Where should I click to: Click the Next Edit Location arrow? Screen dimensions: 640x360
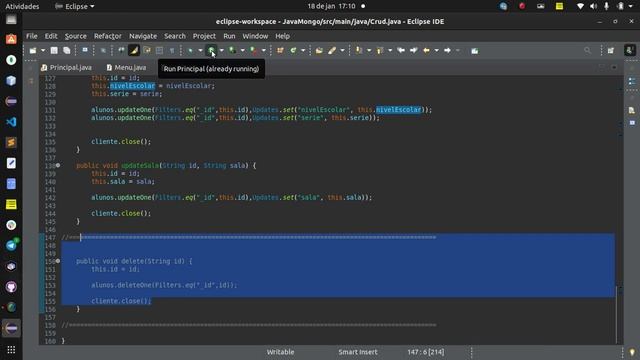pyautogui.click(x=414, y=51)
